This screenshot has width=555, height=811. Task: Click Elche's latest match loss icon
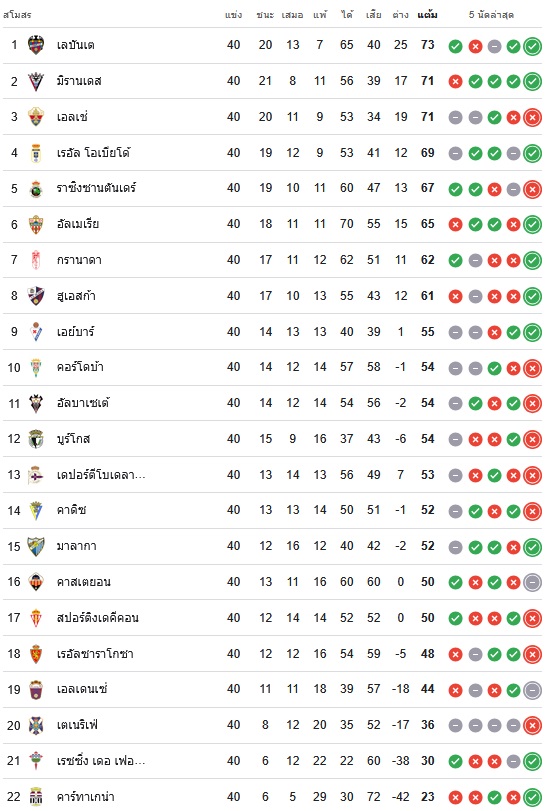pyautogui.click(x=532, y=118)
